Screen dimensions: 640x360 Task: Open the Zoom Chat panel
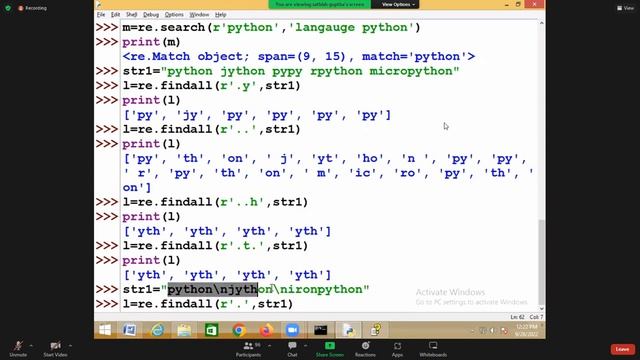[292, 349]
